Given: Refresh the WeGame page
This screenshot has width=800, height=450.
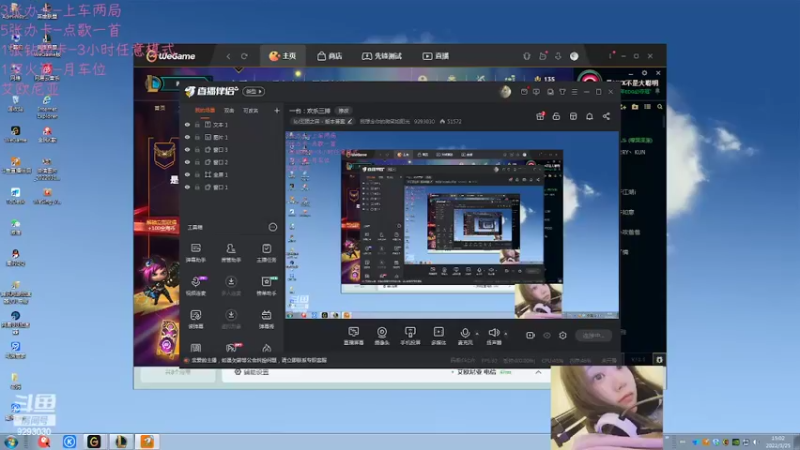Looking at the screenshot, I should [244, 56].
